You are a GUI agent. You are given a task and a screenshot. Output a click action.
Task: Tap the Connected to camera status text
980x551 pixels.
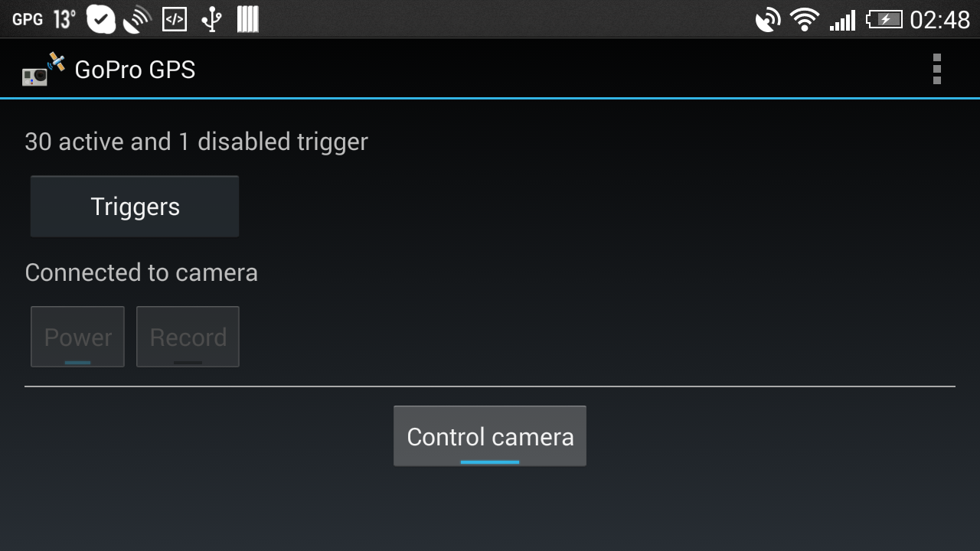click(142, 272)
